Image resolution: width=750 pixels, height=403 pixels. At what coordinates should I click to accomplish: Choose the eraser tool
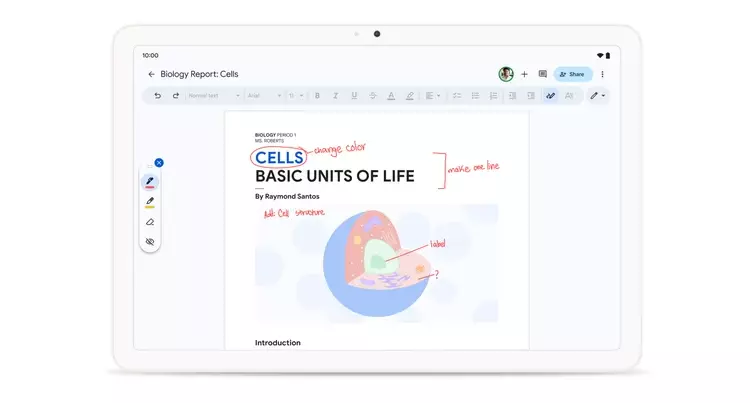150,222
